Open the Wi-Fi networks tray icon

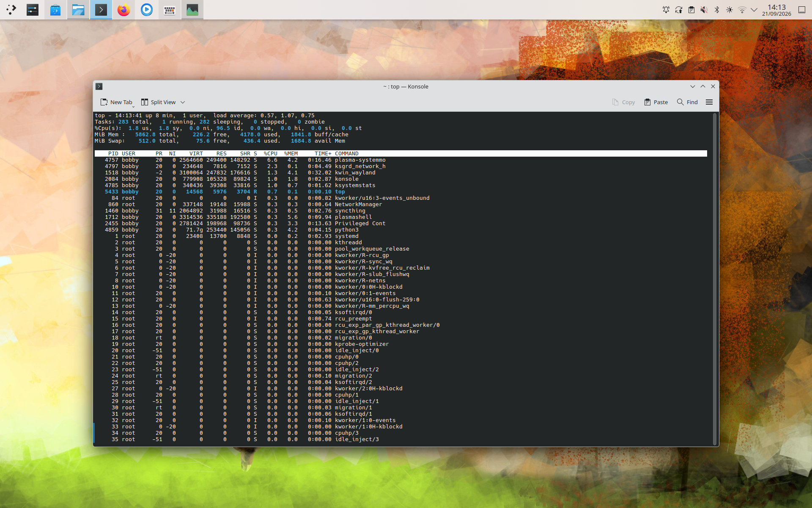[742, 10]
